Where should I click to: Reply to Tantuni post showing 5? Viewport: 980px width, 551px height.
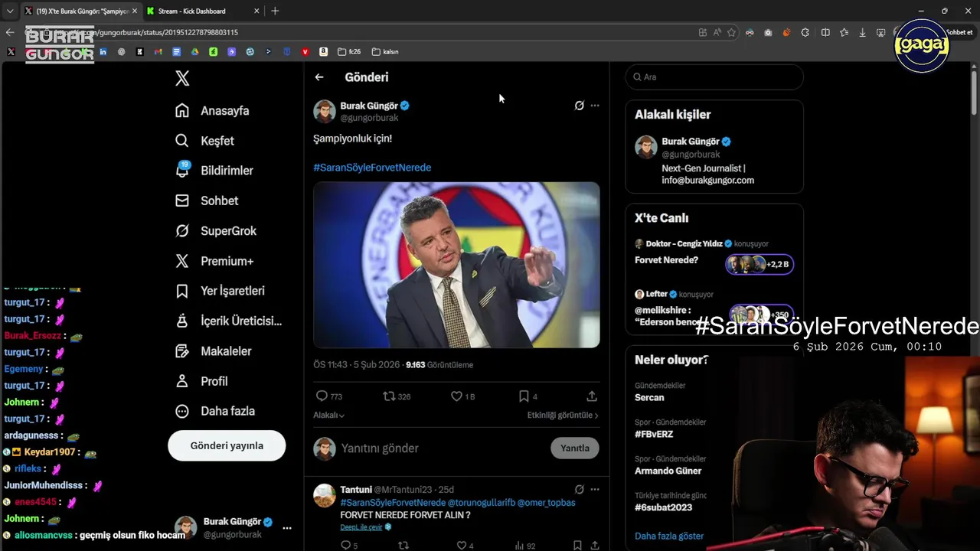click(x=345, y=546)
